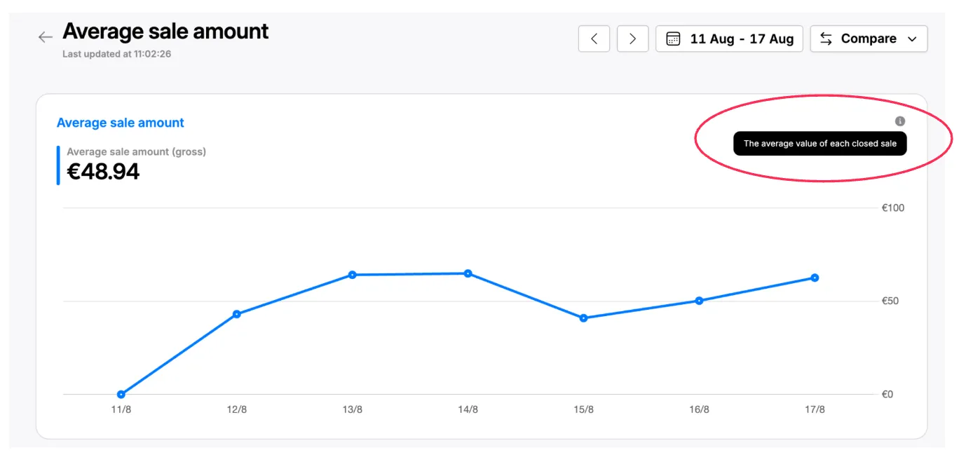Select the 14/8 data point on chart
The image size is (980, 457).
(468, 273)
